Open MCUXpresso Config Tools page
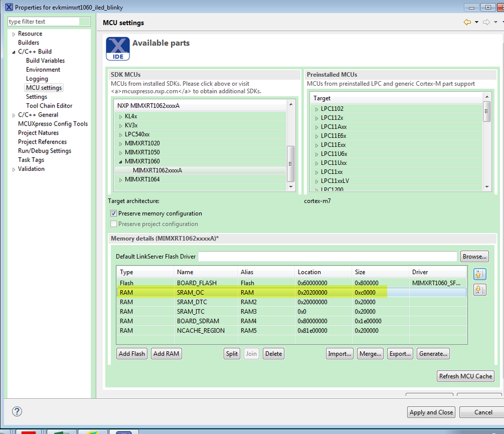The width and height of the screenshot is (504, 434). coord(52,123)
